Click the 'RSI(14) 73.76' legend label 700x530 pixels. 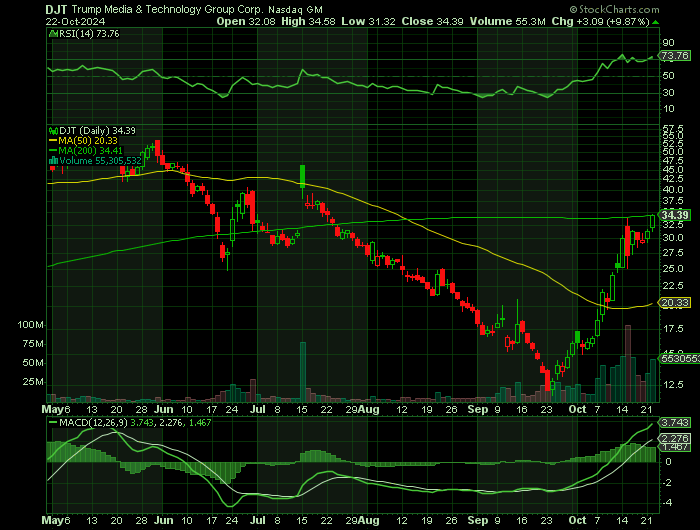(89, 33)
